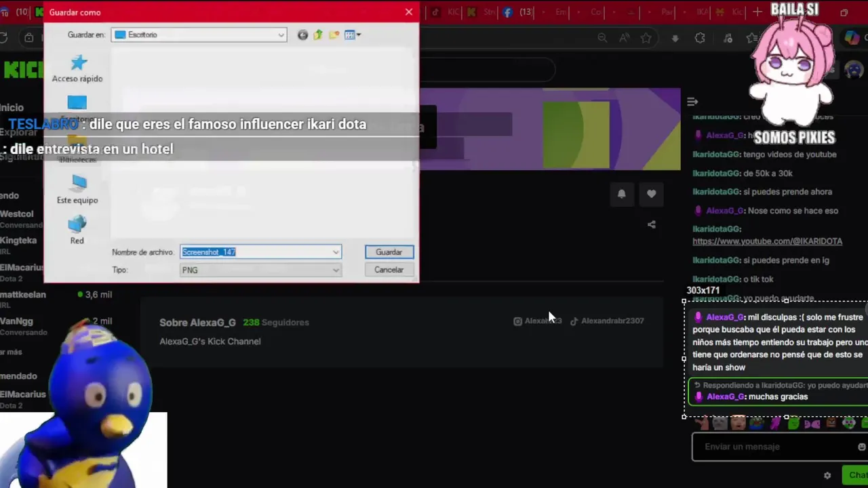Select Acceso rápido in dialog sidebar
The height and width of the screenshot is (488, 868).
pyautogui.click(x=77, y=68)
